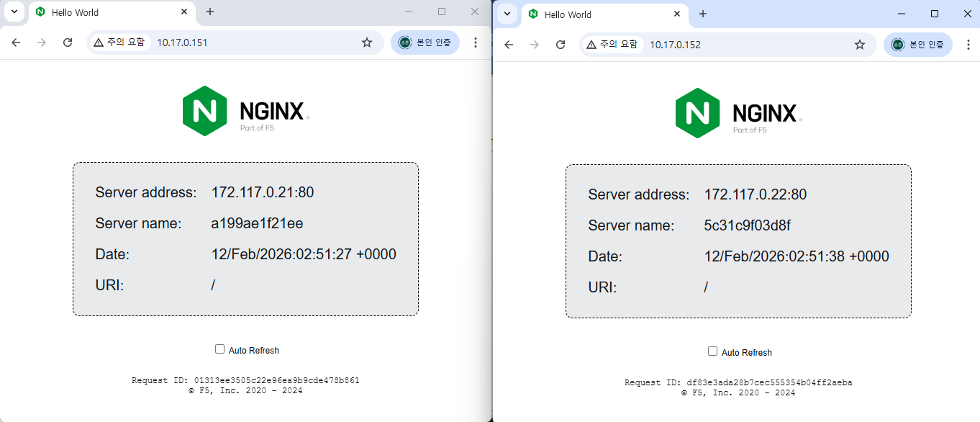Open a new tab in 10.17.0.152 window

pyautogui.click(x=703, y=14)
